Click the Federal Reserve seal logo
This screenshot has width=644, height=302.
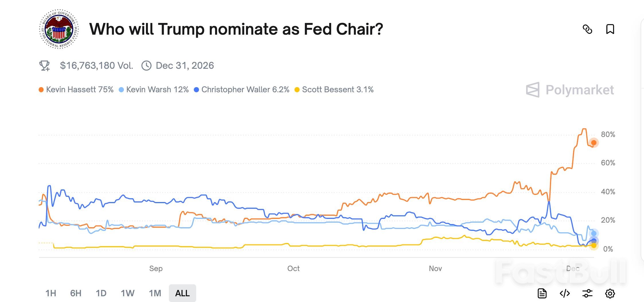[x=59, y=29]
